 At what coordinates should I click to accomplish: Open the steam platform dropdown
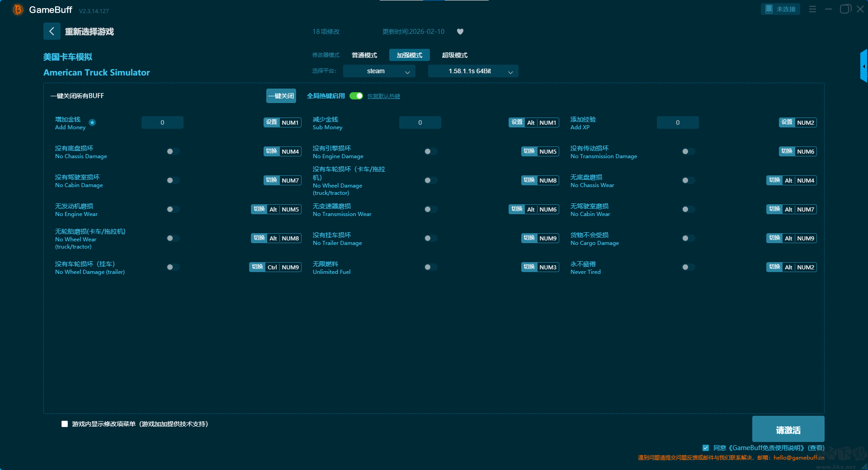379,71
